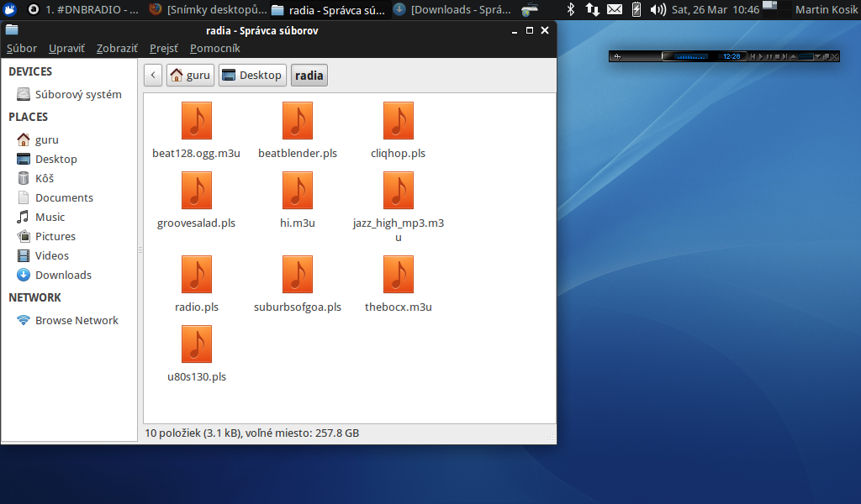Go back using the path bar arrow

tap(153, 75)
